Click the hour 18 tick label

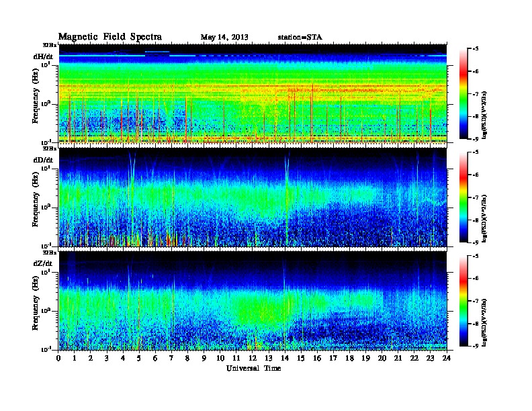coord(349,358)
